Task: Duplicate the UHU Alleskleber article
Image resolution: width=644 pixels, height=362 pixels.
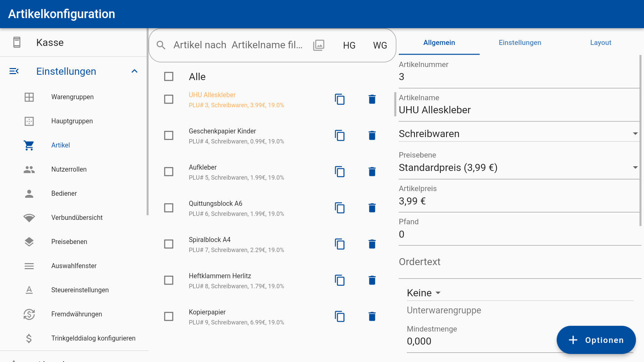Action: tap(339, 99)
